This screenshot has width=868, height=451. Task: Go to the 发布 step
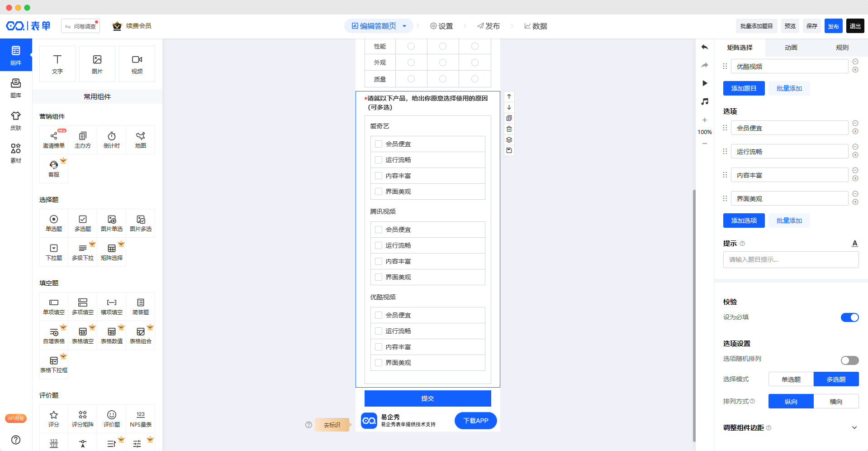point(489,26)
